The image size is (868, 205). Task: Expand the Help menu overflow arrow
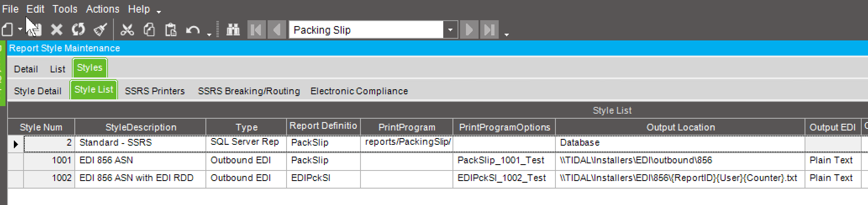[159, 12]
